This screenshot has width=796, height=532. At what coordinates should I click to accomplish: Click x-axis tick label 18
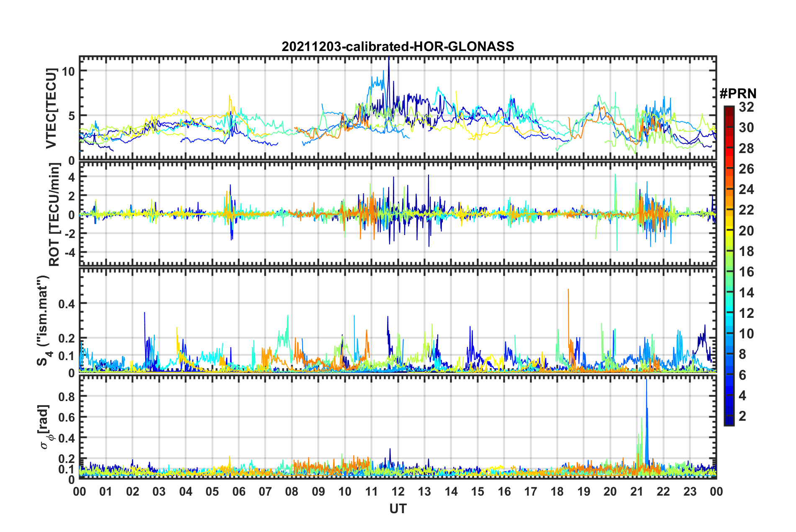557,491
